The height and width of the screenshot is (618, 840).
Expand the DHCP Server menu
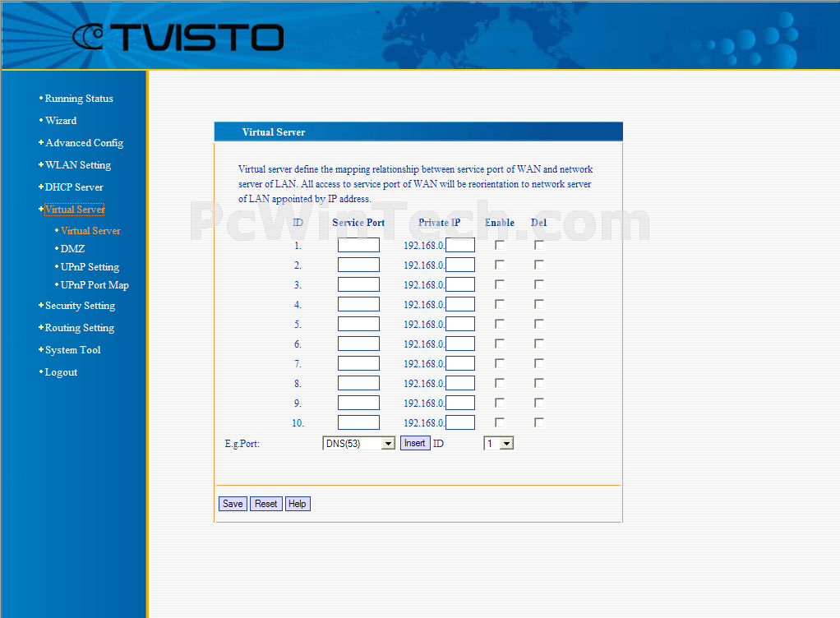tap(74, 187)
